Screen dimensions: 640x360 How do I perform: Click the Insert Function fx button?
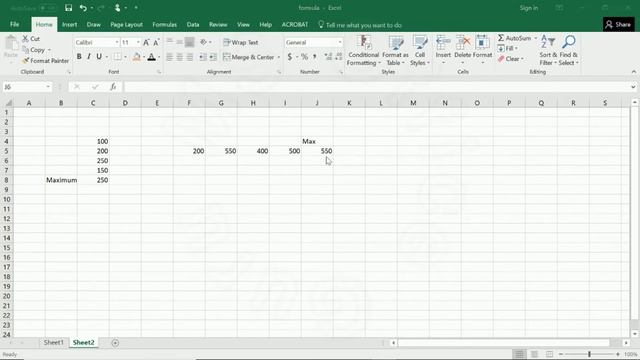pos(113,87)
